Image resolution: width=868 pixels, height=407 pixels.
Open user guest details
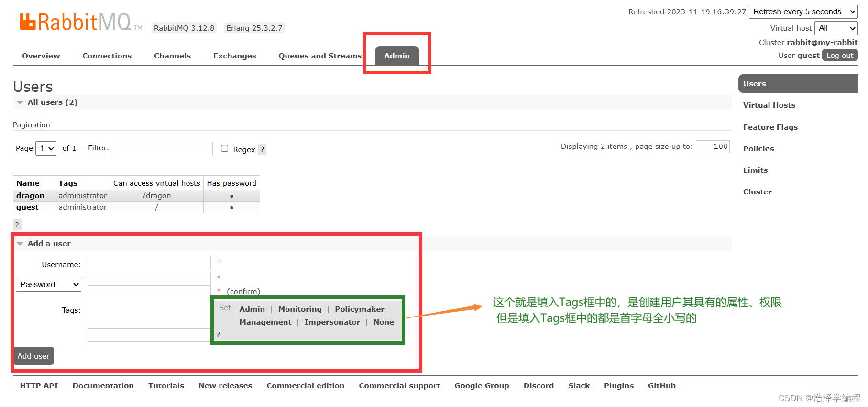point(27,207)
